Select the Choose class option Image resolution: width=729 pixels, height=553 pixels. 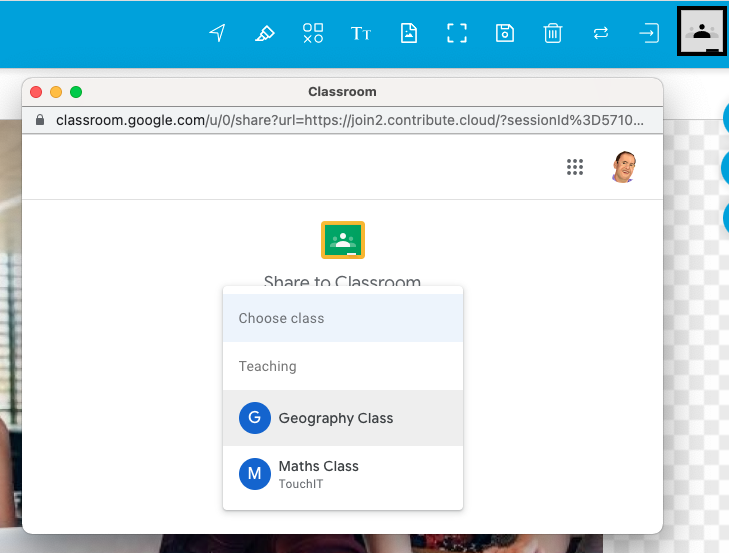click(343, 318)
